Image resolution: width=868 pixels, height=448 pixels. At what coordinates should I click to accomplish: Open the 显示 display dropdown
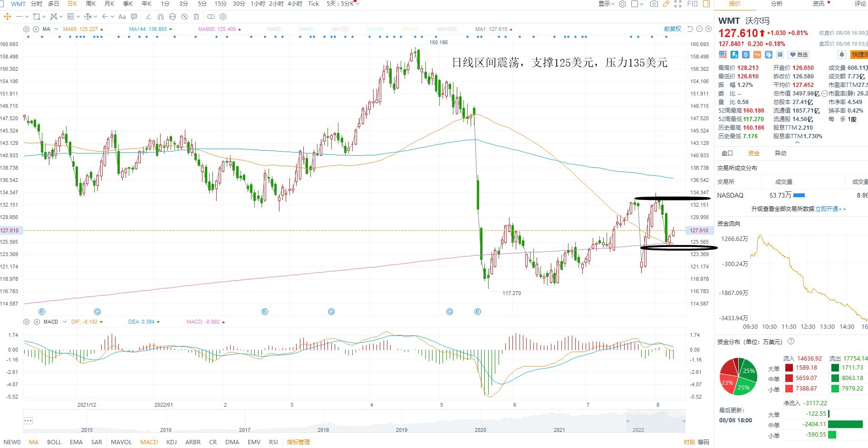pyautogui.click(x=607, y=4)
